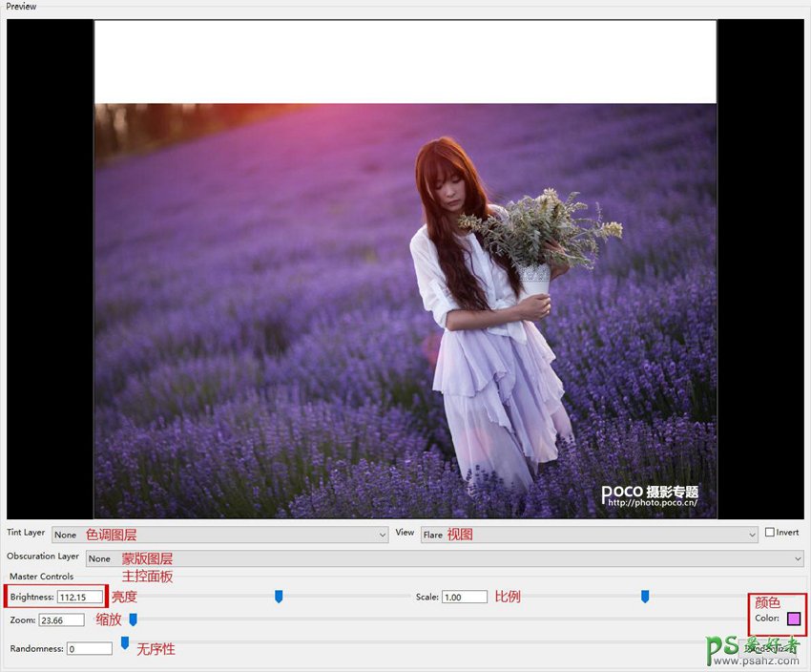Grab the Zoom slider handle
The image size is (811, 672).
[133, 619]
